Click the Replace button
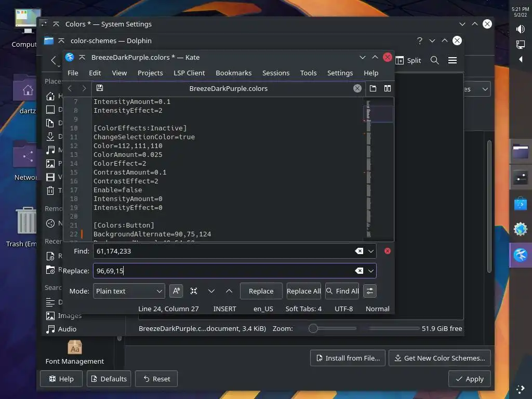The height and width of the screenshot is (399, 532). [x=261, y=291]
